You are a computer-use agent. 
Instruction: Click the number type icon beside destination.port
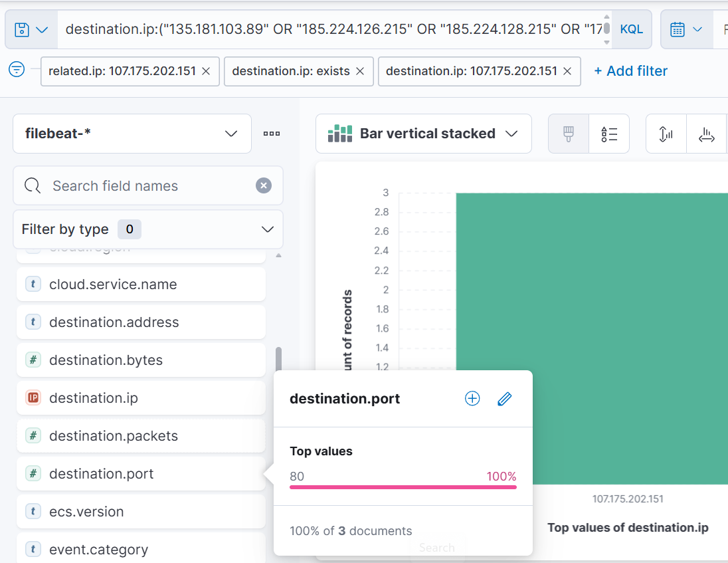click(33, 473)
